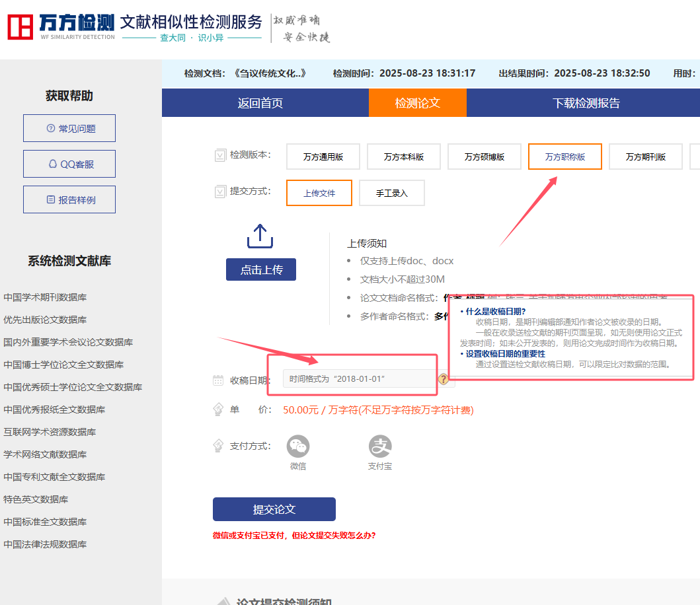Select 万方通用版 detection version
Screen dimensions: 700x605
(x=323, y=157)
